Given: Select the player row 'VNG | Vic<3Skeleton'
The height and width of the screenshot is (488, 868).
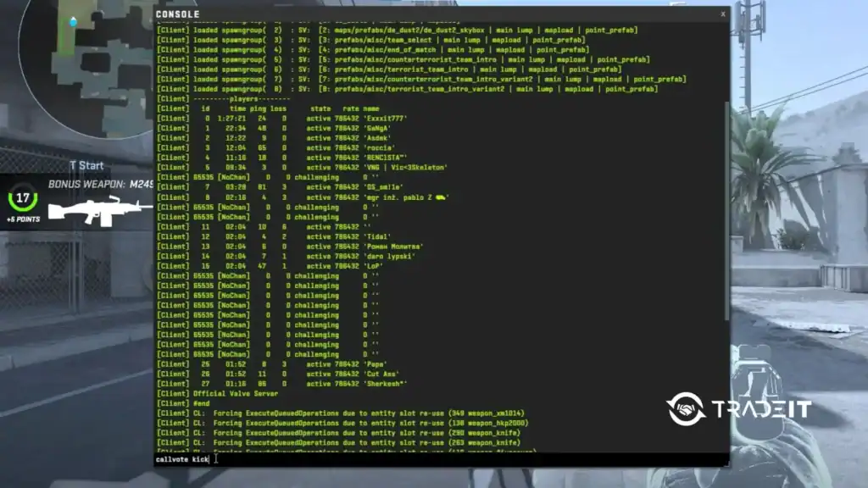Looking at the screenshot, I should click(x=303, y=168).
